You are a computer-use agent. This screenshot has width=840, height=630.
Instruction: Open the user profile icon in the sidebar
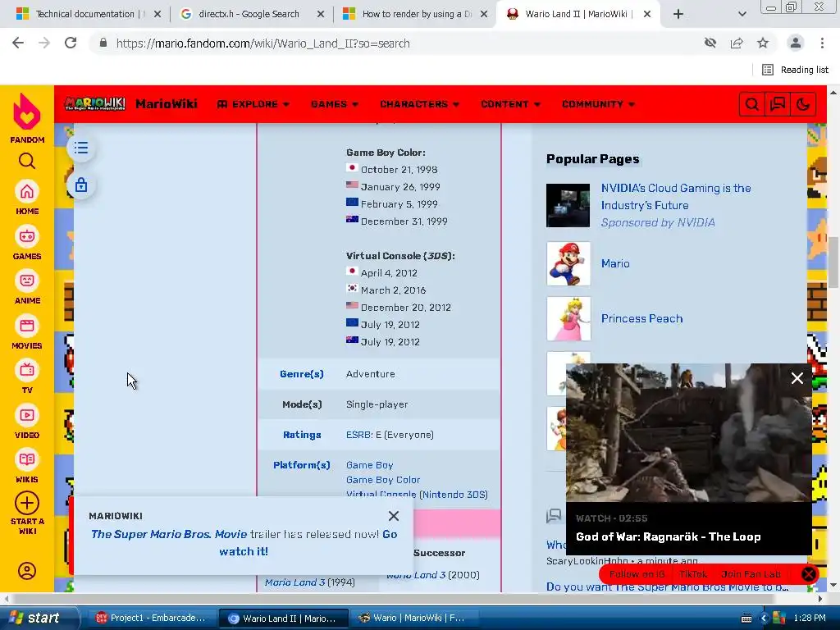coord(27,571)
